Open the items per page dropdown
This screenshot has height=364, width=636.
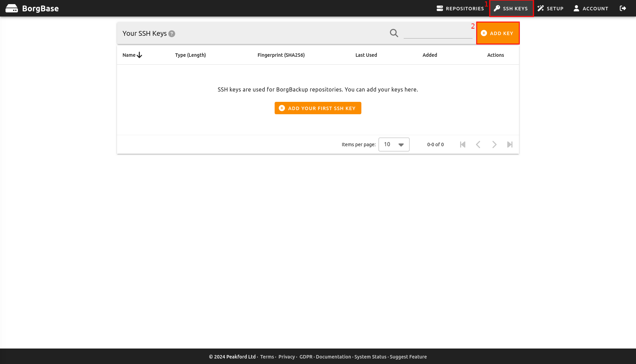393,144
